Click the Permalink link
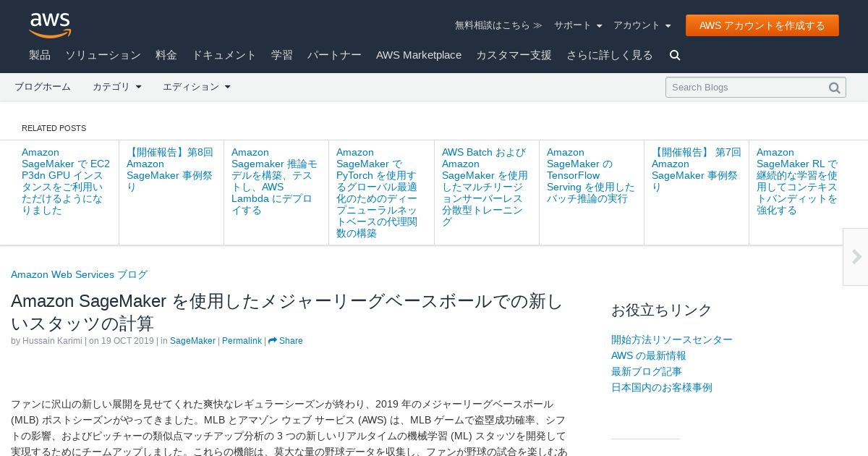The width and height of the screenshot is (868, 456). tap(242, 341)
